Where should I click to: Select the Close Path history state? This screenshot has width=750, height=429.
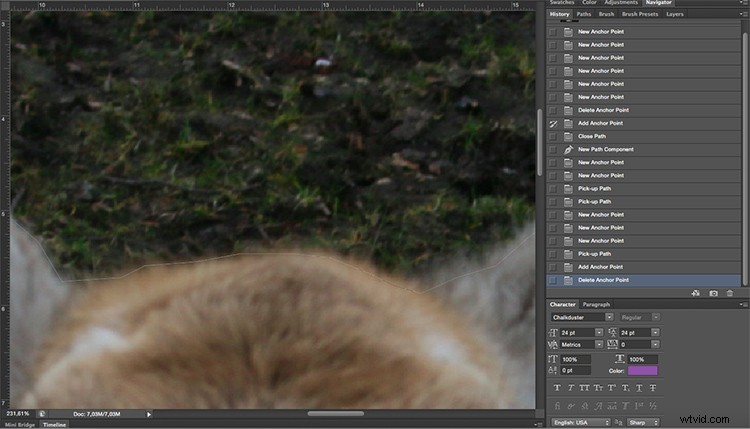point(643,136)
